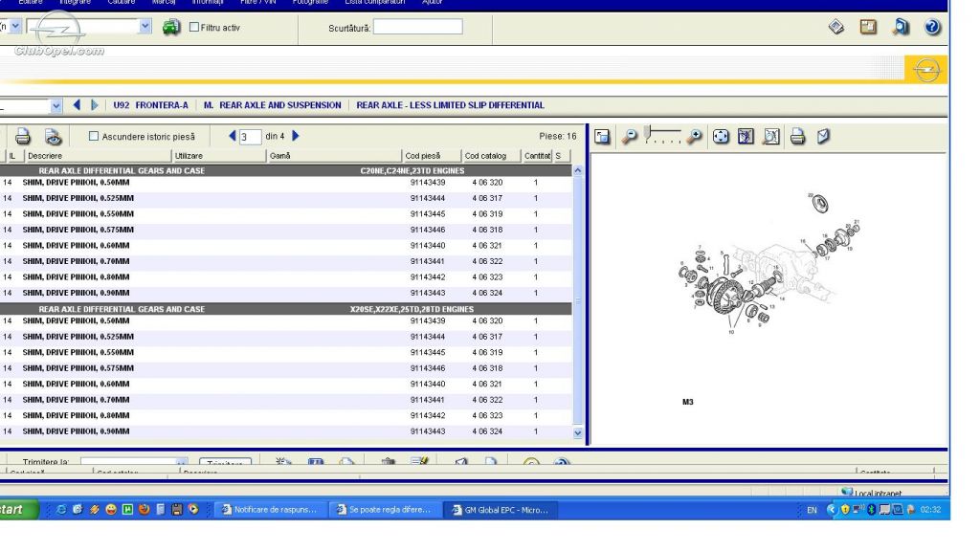Print the illustration
Viewport: 980px width, 551px height.
pos(797,136)
